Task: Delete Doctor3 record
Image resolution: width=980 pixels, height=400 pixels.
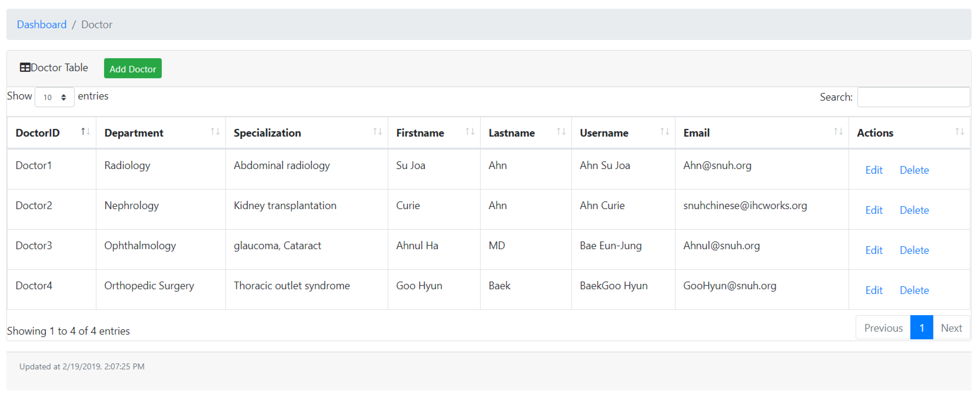Action: pos(914,250)
